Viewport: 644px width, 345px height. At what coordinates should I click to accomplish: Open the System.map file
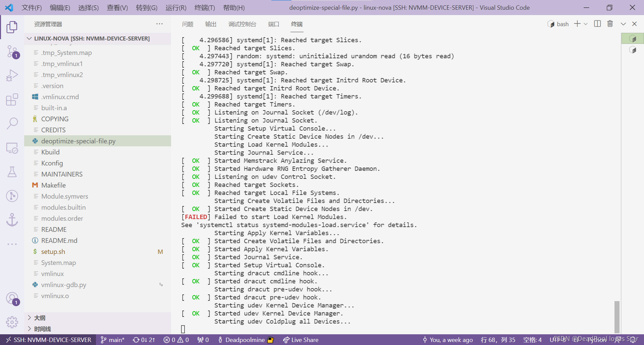point(98,263)
